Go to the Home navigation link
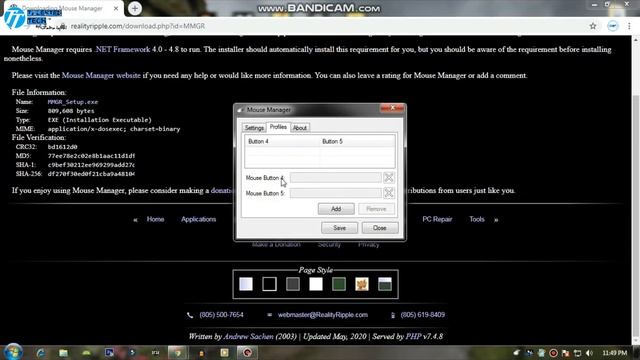640x360 pixels. [x=156, y=219]
